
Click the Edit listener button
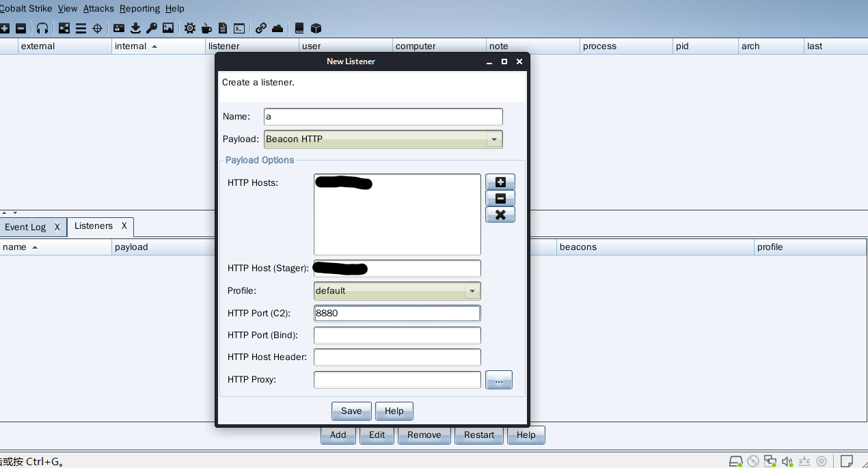point(377,435)
